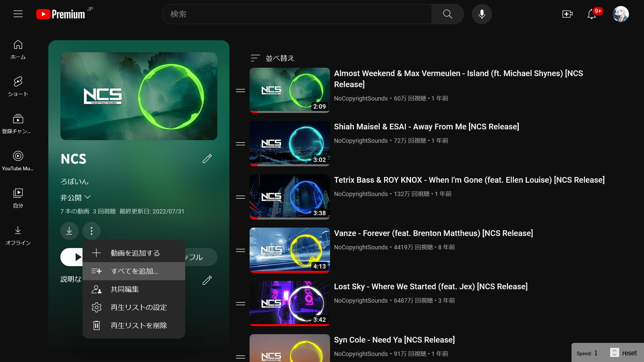Screen dimensions: 644x362
Task: Click the Forever thumbnail 4:13
Action: [x=290, y=250]
